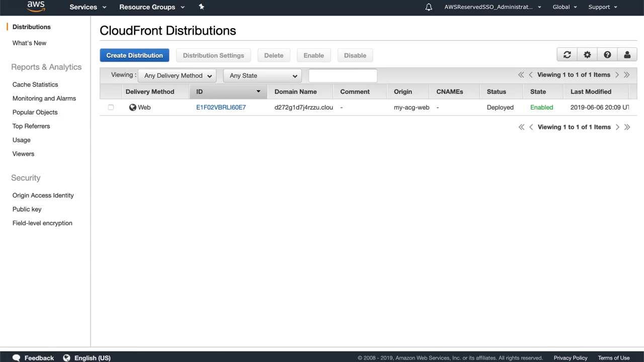The height and width of the screenshot is (362, 644).
Task: Select the E1F02VBRLI60E7 distribution checkbox
Action: tap(111, 107)
